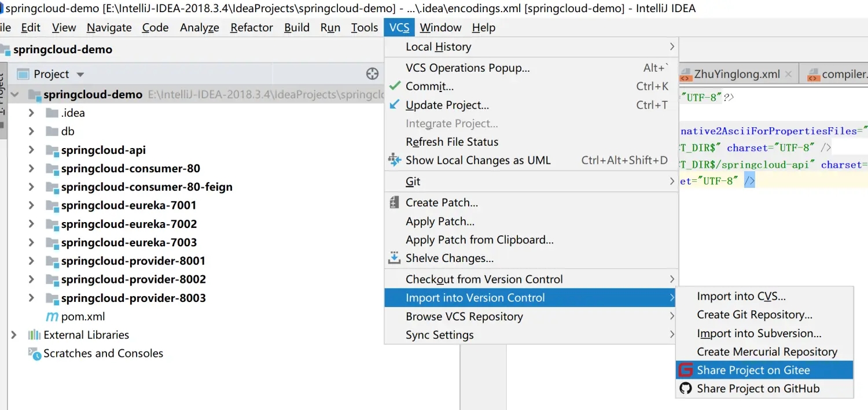The height and width of the screenshot is (410, 868).
Task: Open the Local History submenu
Action: click(x=531, y=47)
